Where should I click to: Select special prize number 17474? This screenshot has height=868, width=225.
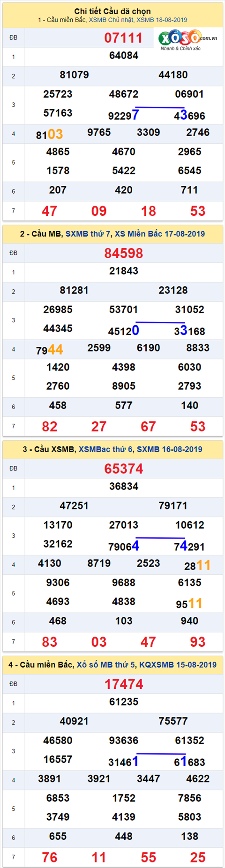click(123, 684)
